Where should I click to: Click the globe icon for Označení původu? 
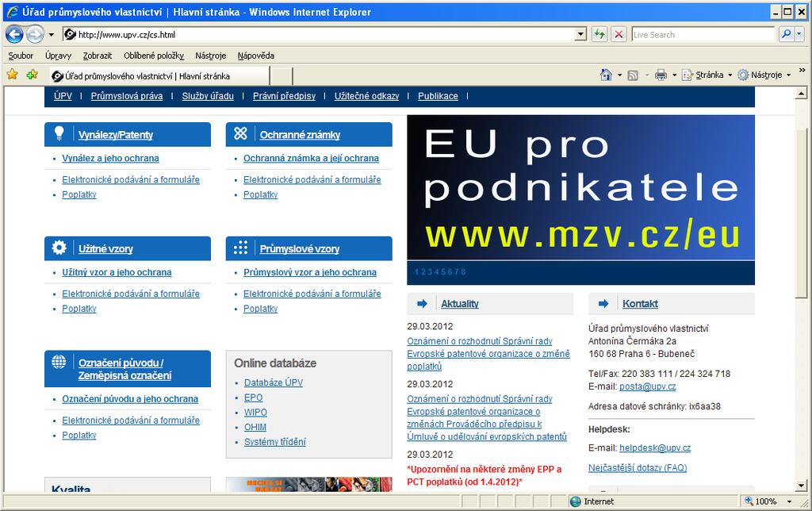tap(59, 362)
